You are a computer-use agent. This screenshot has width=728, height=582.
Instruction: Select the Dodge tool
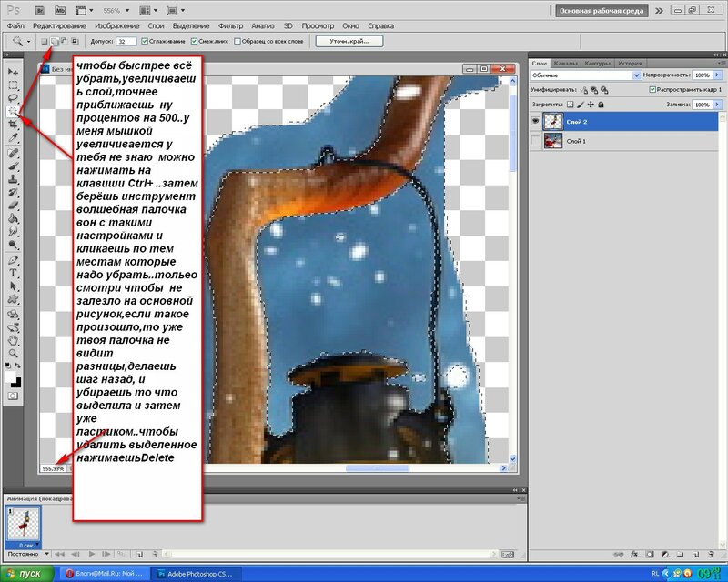click(13, 245)
